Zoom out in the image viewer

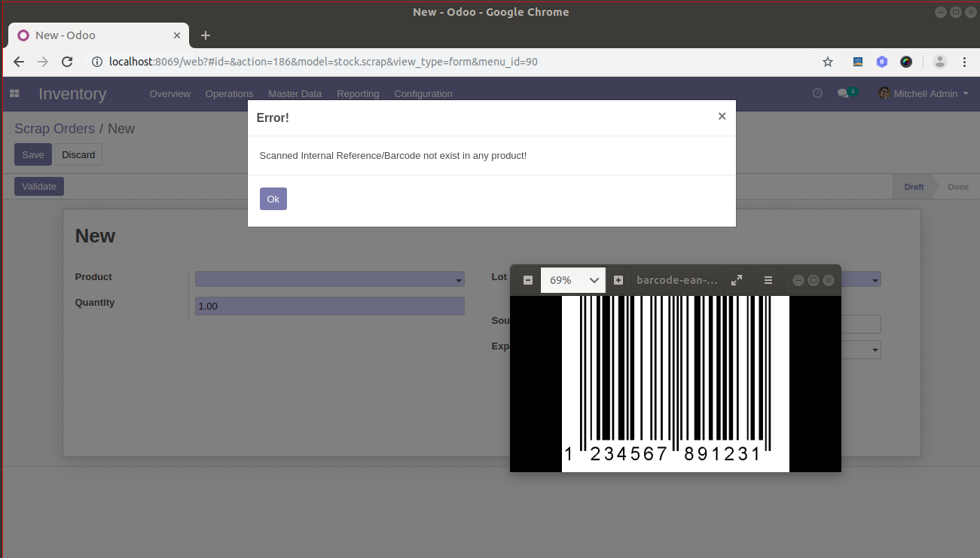(528, 280)
